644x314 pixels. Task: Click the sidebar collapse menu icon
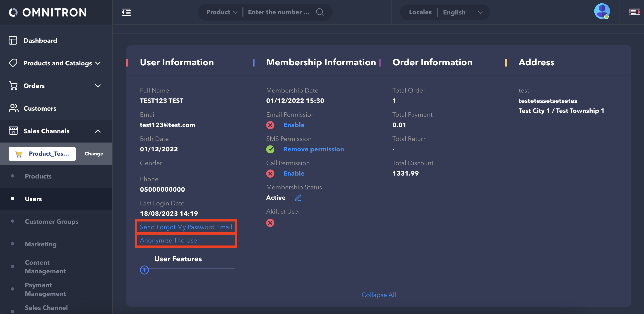tap(126, 12)
